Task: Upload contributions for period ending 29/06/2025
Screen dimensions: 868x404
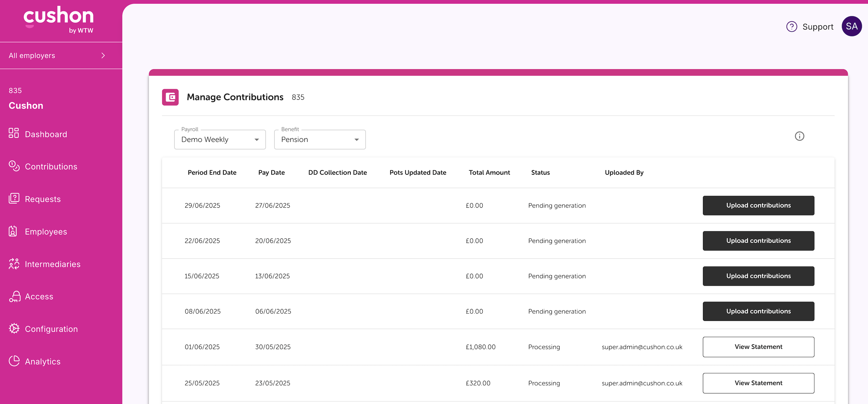Action: [758, 205]
